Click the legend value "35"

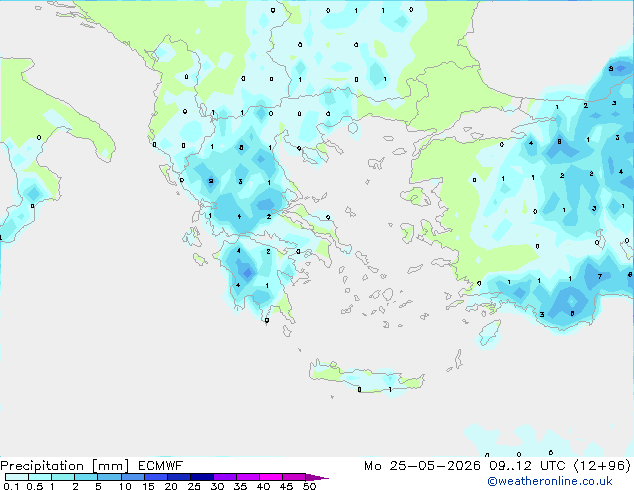click(241, 486)
